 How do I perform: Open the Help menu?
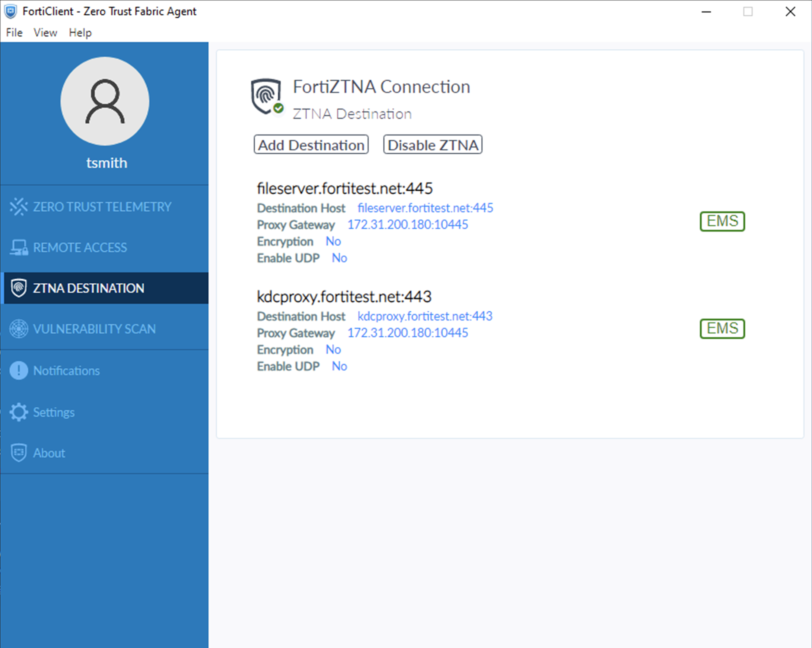(x=80, y=33)
